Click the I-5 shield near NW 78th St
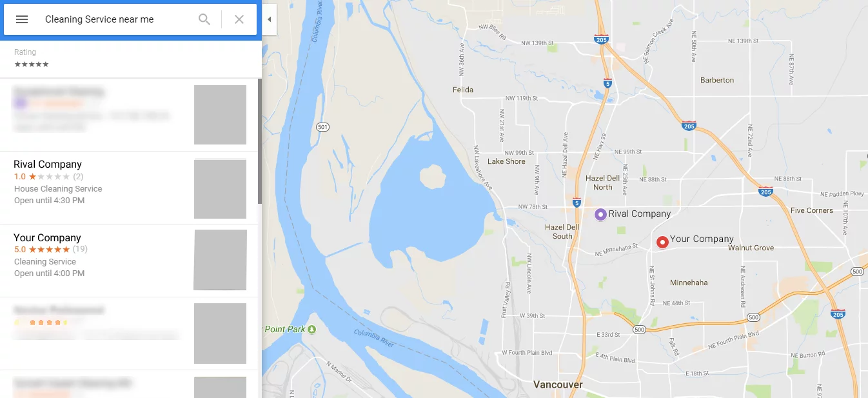868x398 pixels. click(x=577, y=202)
